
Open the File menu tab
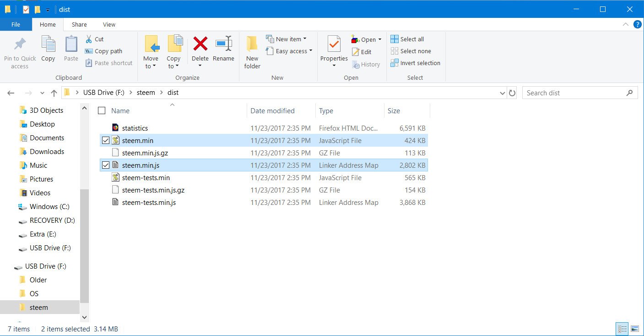[x=16, y=25]
